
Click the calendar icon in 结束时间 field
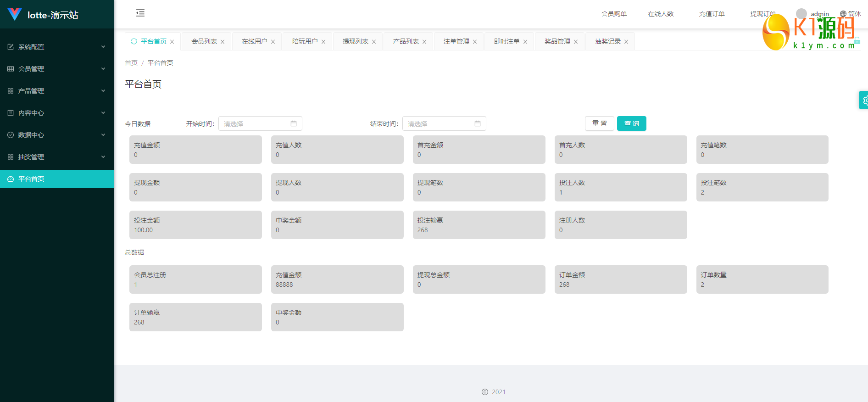478,123
